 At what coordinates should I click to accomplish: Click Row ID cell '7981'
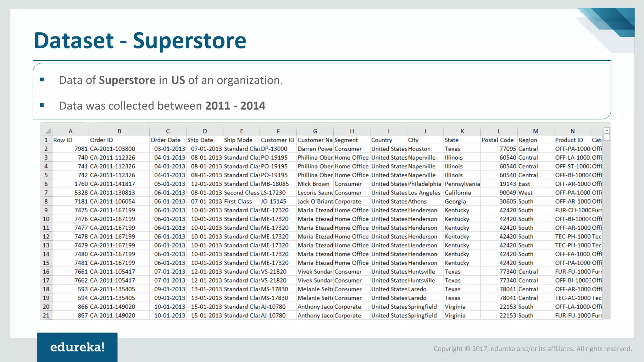pos(70,149)
